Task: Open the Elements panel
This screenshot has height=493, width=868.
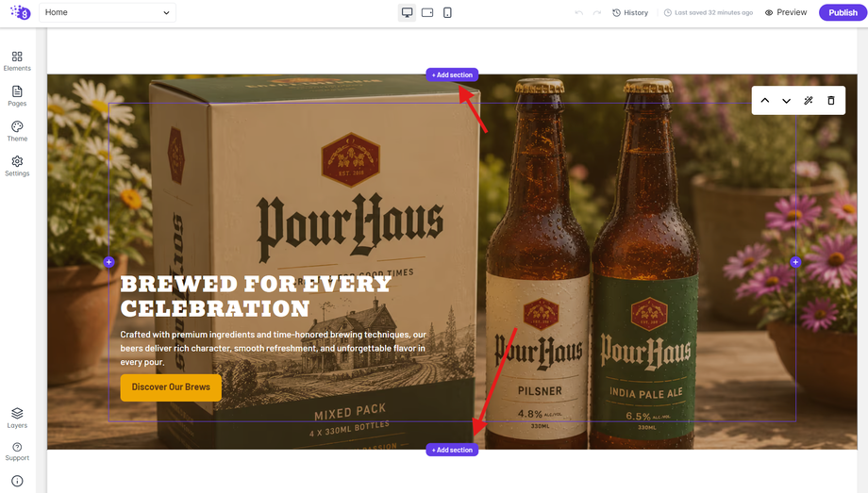Action: (x=17, y=61)
